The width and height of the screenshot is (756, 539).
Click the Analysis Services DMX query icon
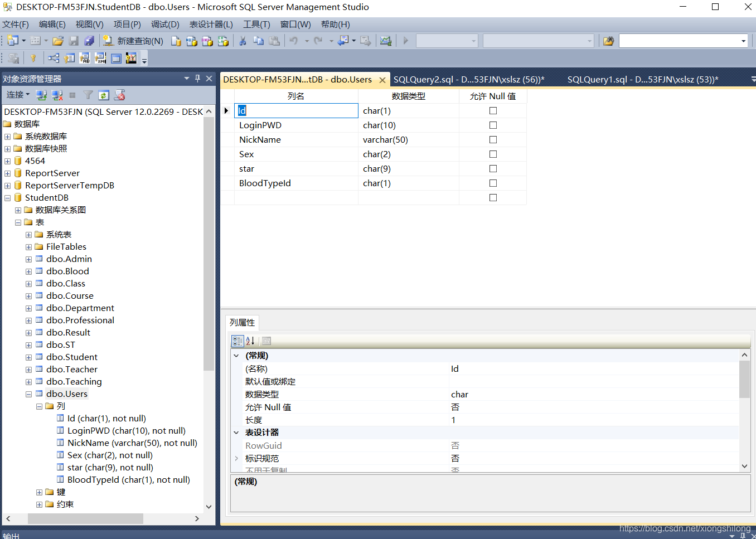[207, 41]
